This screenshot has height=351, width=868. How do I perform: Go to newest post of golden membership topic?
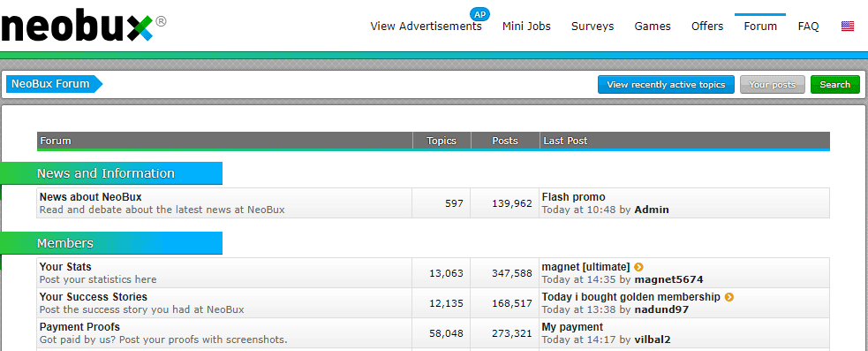coord(729,297)
